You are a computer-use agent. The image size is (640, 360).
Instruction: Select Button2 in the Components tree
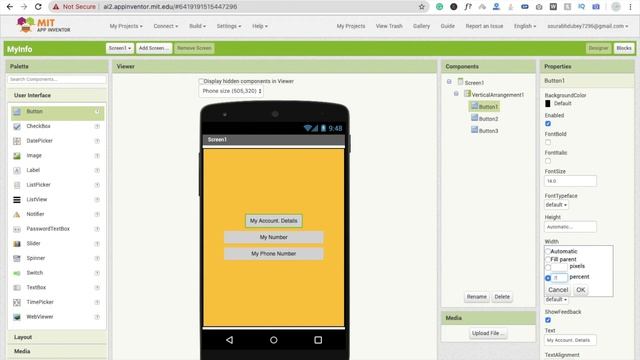pos(488,119)
